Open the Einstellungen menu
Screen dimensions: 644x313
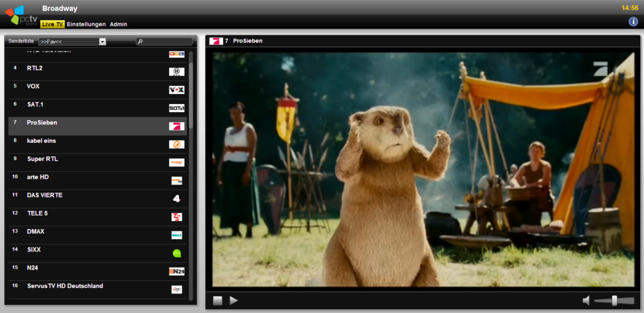pyautogui.click(x=86, y=25)
